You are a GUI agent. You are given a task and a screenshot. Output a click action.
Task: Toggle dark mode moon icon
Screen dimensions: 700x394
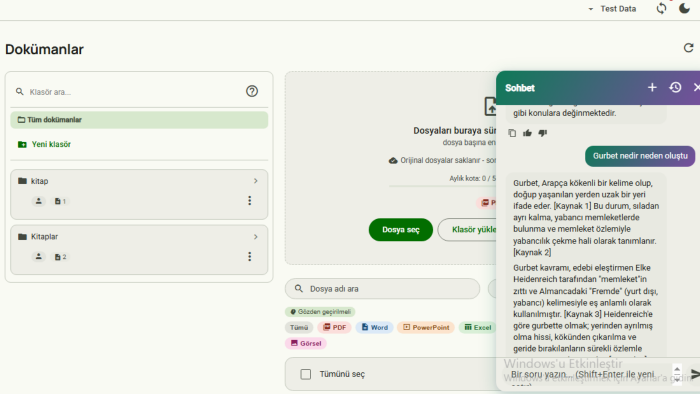684,8
